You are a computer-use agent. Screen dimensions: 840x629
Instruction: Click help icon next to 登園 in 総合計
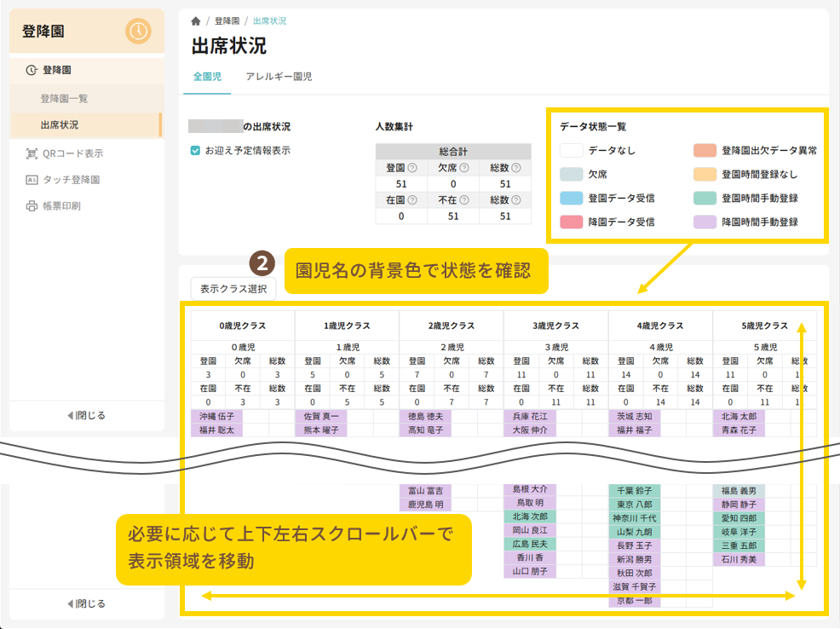tap(412, 168)
